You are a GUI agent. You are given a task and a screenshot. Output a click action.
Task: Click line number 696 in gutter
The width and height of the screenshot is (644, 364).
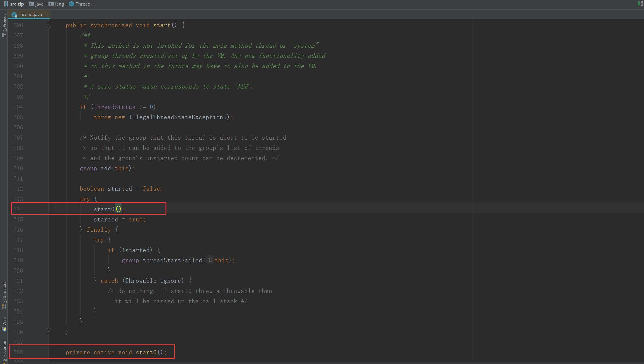point(18,25)
